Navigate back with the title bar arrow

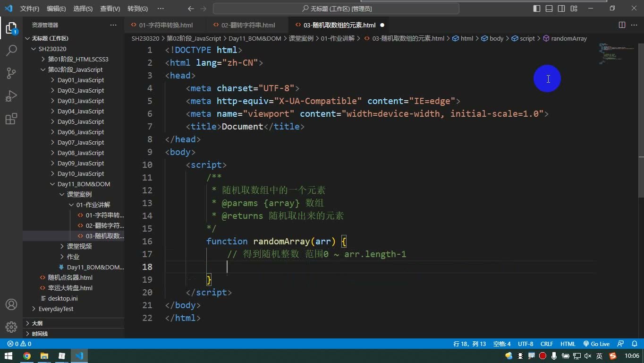pyautogui.click(x=191, y=9)
